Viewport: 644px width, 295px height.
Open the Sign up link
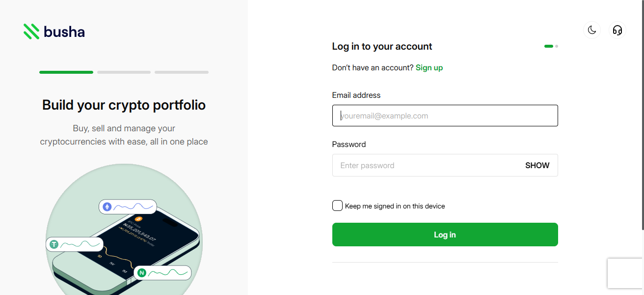click(429, 68)
